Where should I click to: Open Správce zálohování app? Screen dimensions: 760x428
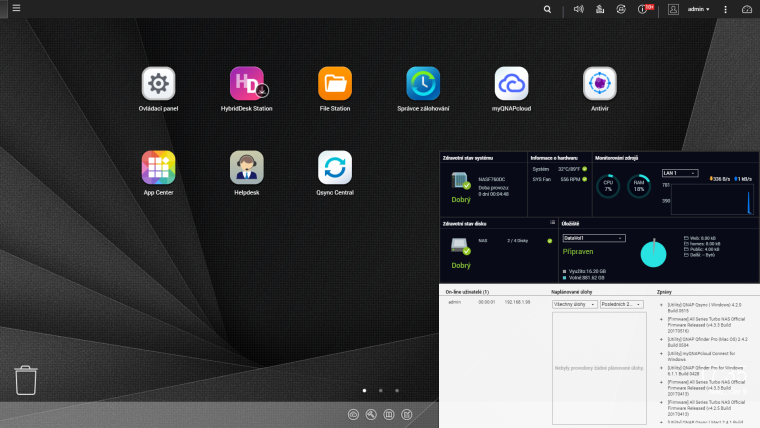pos(423,89)
